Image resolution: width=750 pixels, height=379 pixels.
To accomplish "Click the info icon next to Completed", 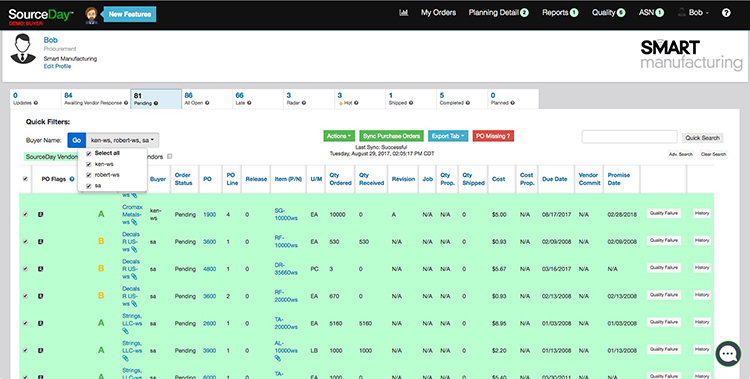I will click(x=468, y=103).
